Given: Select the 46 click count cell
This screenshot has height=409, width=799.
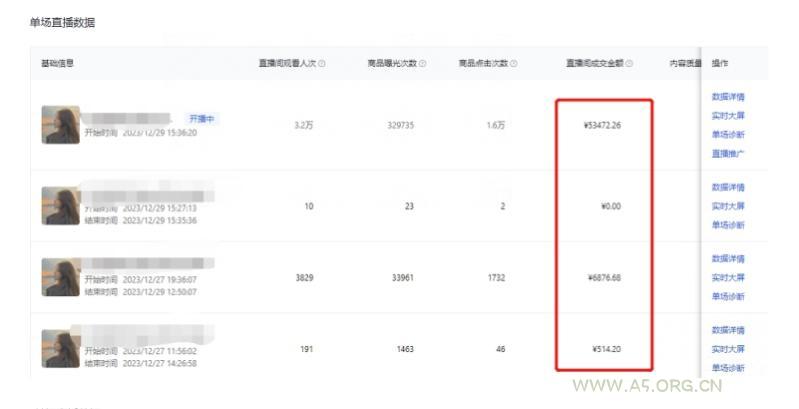Looking at the screenshot, I should [500, 349].
